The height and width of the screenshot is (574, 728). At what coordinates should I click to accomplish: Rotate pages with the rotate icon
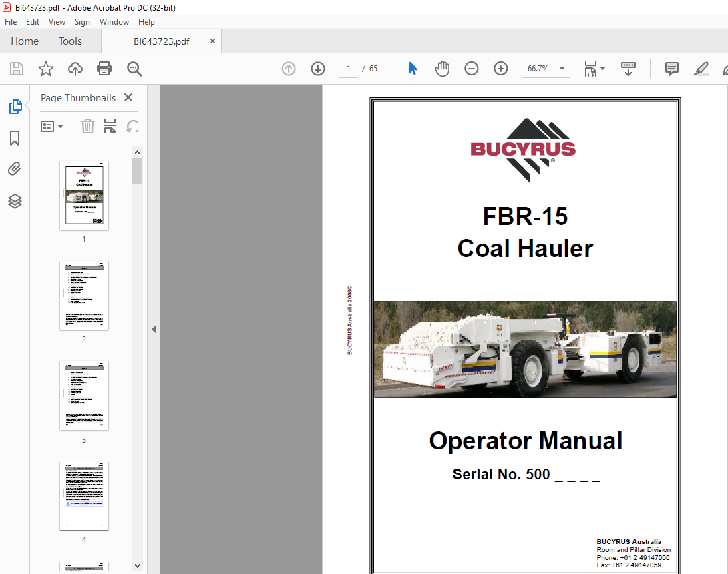pyautogui.click(x=132, y=126)
